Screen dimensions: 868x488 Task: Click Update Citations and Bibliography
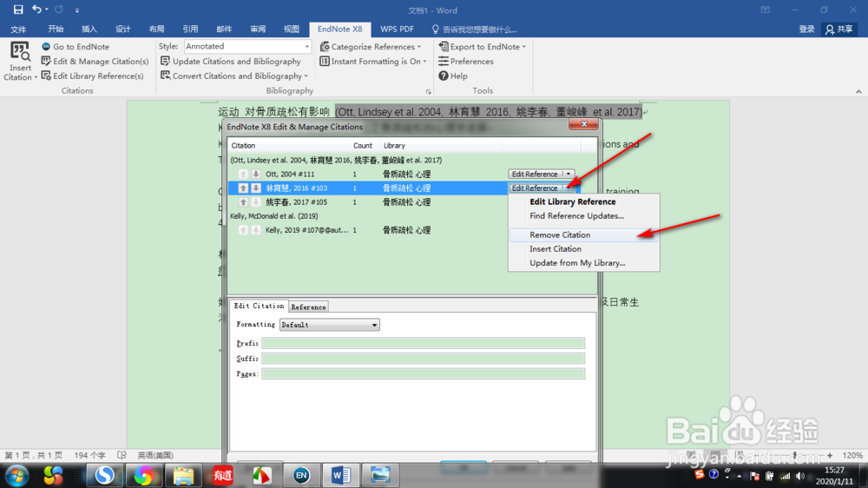point(231,62)
